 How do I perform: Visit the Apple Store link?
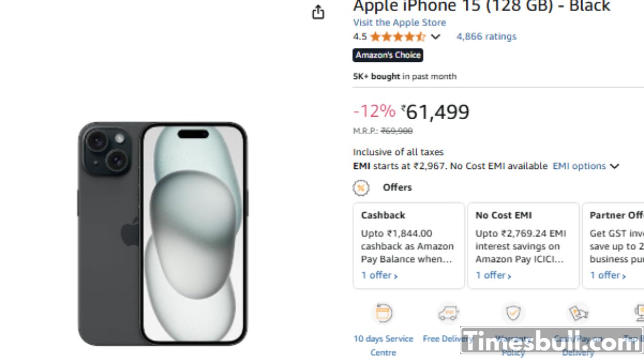coord(399,23)
